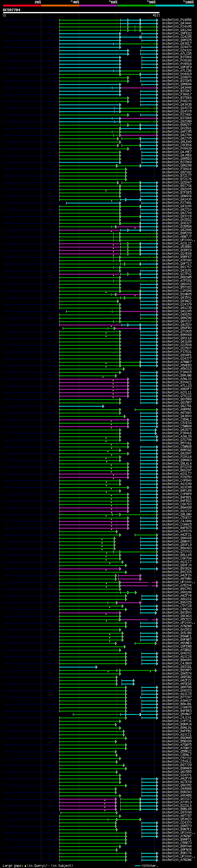
Task: Click the UniRef100_P09439 hit label
Action: (x=177, y=148)
